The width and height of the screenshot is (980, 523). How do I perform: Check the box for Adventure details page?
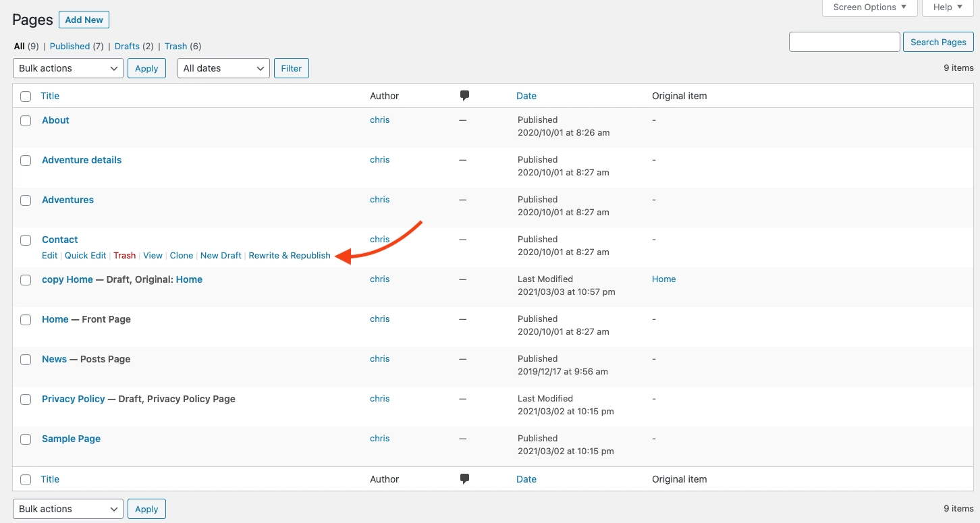point(26,161)
